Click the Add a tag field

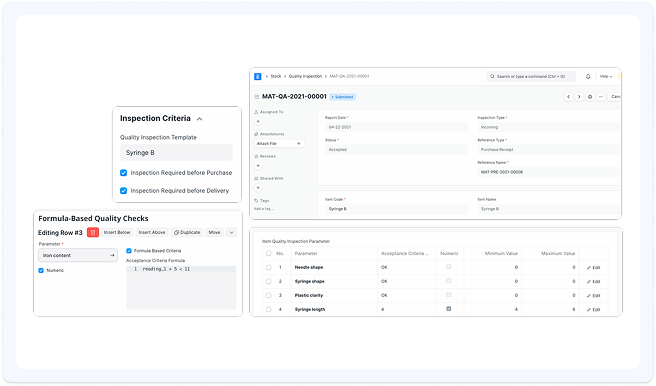point(264,209)
